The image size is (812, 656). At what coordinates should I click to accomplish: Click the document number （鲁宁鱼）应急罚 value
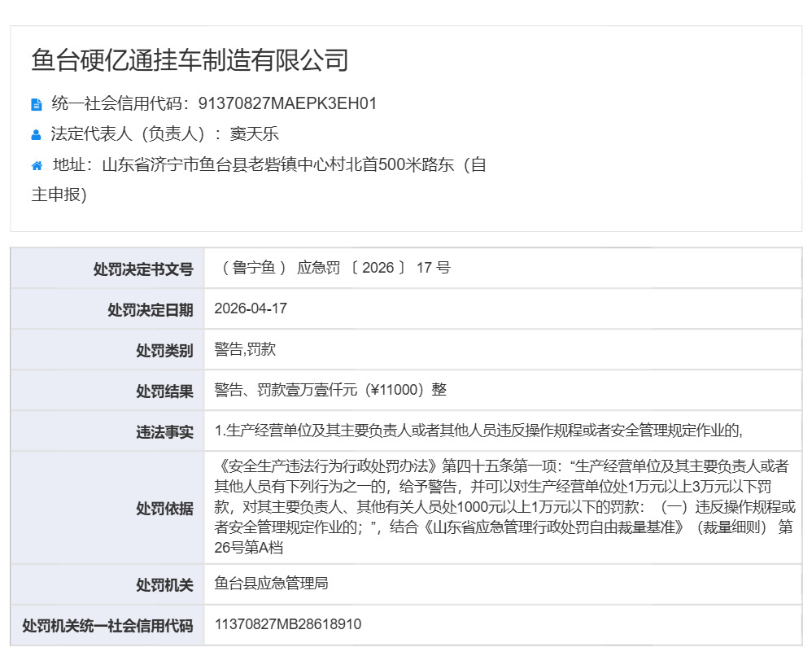(x=334, y=268)
